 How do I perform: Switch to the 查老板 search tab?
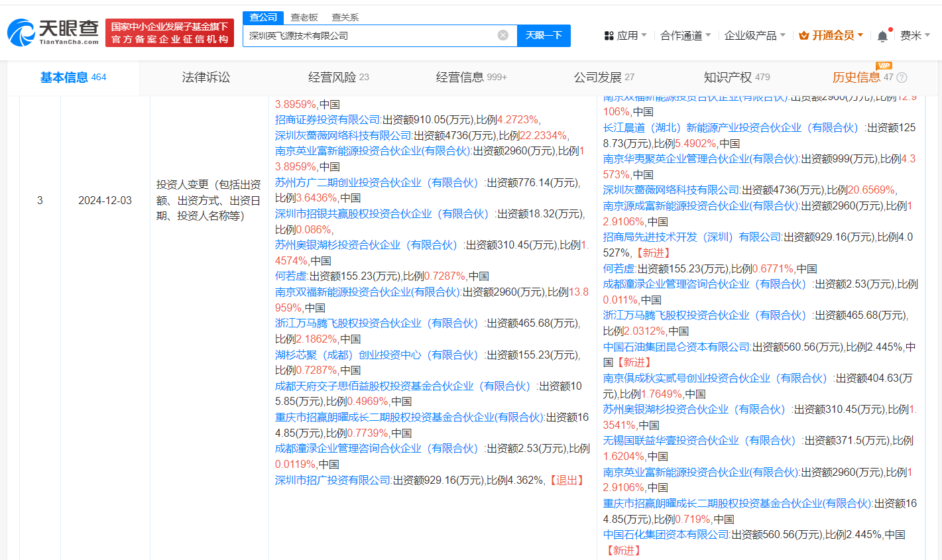(304, 17)
